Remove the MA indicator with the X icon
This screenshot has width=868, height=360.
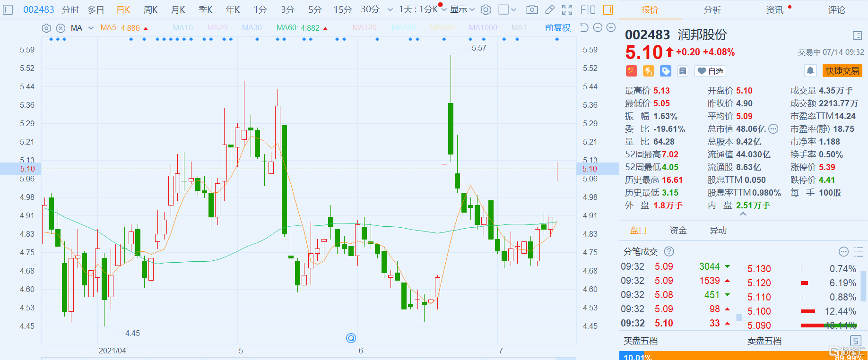(x=61, y=28)
